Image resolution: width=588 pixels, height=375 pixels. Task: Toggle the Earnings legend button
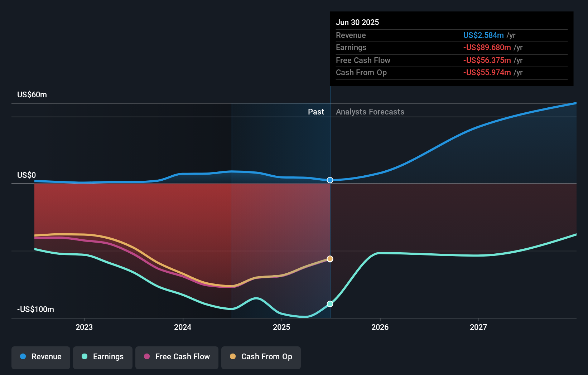tap(103, 357)
